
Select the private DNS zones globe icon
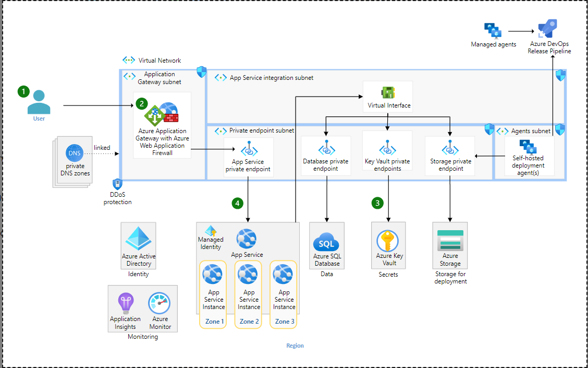(75, 153)
